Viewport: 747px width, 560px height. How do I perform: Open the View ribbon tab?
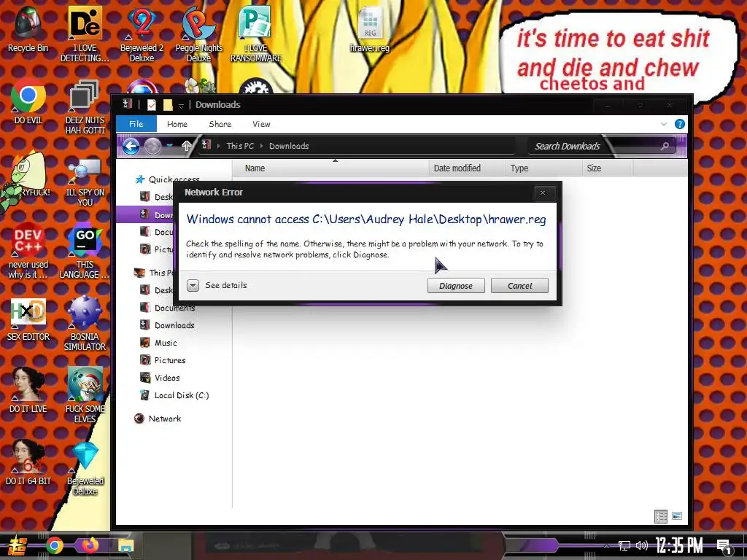click(261, 124)
